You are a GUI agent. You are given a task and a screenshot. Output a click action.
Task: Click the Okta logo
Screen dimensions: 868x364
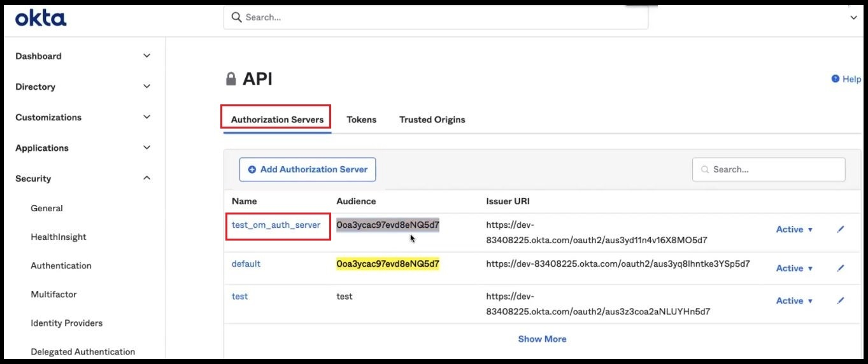[x=41, y=18]
